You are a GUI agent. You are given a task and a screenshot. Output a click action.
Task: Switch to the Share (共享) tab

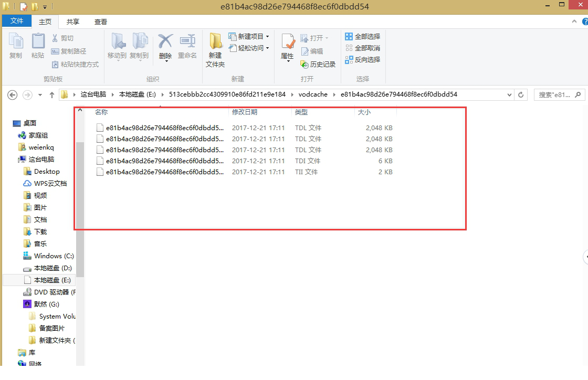tap(73, 22)
